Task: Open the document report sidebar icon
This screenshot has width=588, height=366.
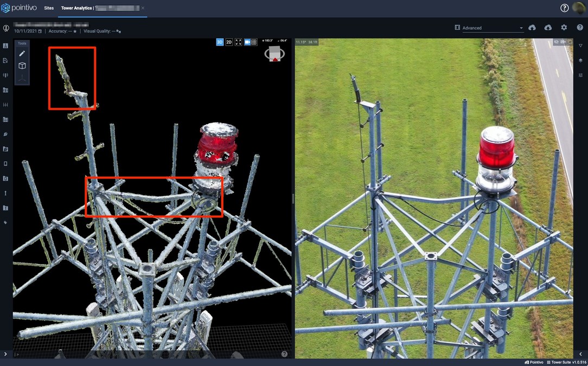Action: pos(5,60)
